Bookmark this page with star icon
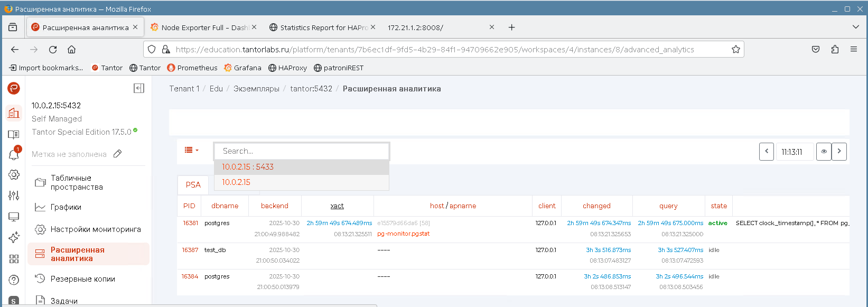868x307 pixels. coord(735,49)
